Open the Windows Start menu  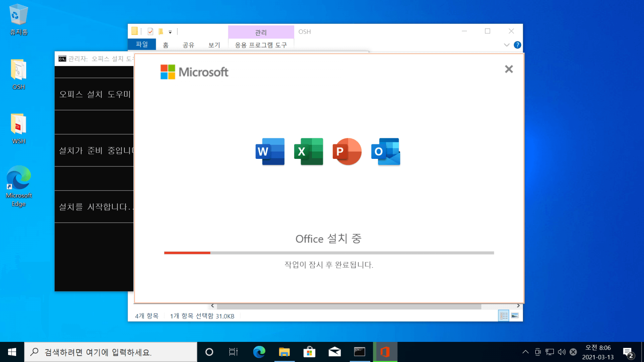pyautogui.click(x=12, y=352)
